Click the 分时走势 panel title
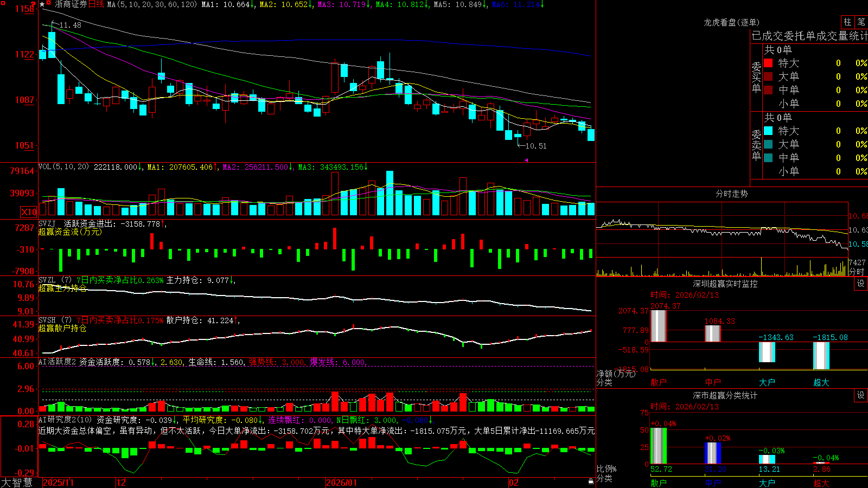 click(x=731, y=194)
